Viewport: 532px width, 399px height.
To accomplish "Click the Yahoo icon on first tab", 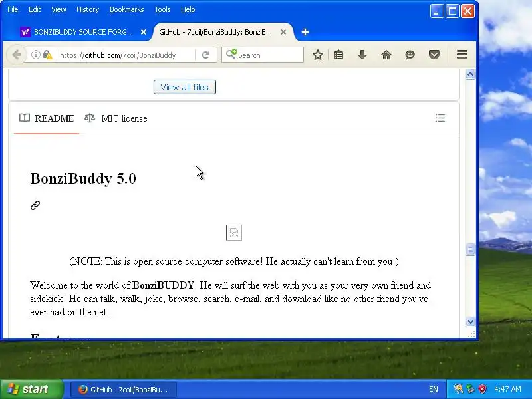I will (x=25, y=32).
